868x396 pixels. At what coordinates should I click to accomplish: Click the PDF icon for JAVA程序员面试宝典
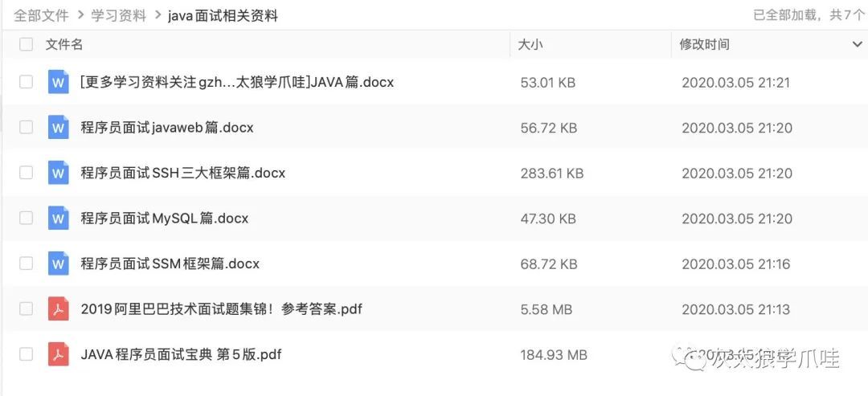pos(58,354)
